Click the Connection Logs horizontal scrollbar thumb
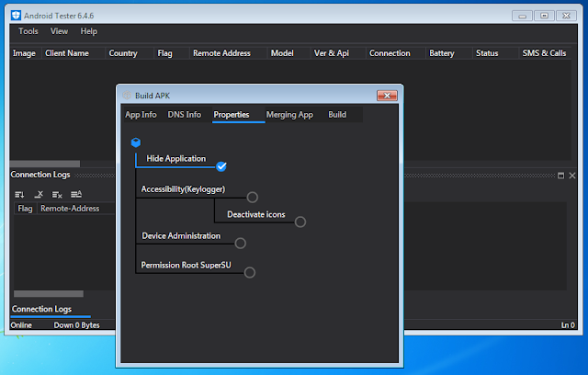 pos(49,293)
